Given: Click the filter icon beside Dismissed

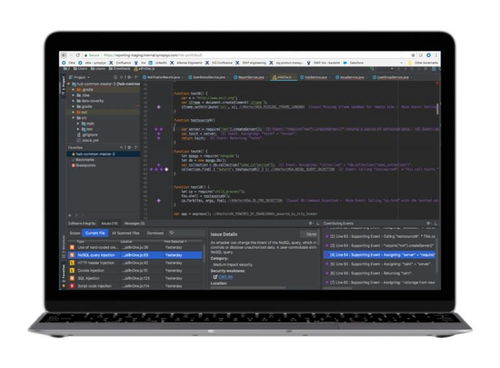Looking at the screenshot, I should tap(172, 233).
